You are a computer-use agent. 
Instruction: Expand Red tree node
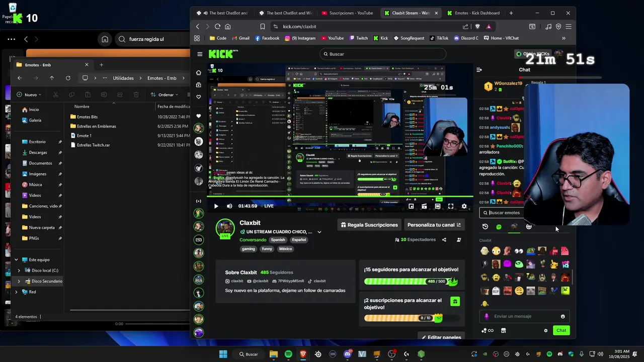click(16, 292)
